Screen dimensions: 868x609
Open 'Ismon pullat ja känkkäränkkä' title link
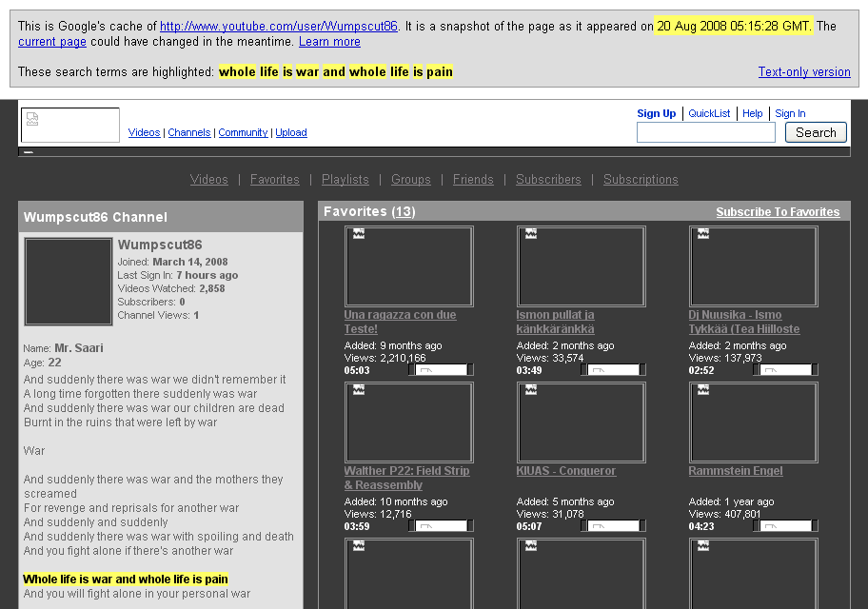555,322
